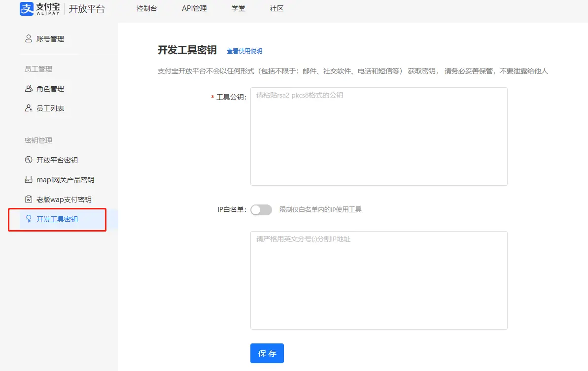Click the 开发工具密钥 key icon
This screenshot has height=371, width=588.
(29, 219)
